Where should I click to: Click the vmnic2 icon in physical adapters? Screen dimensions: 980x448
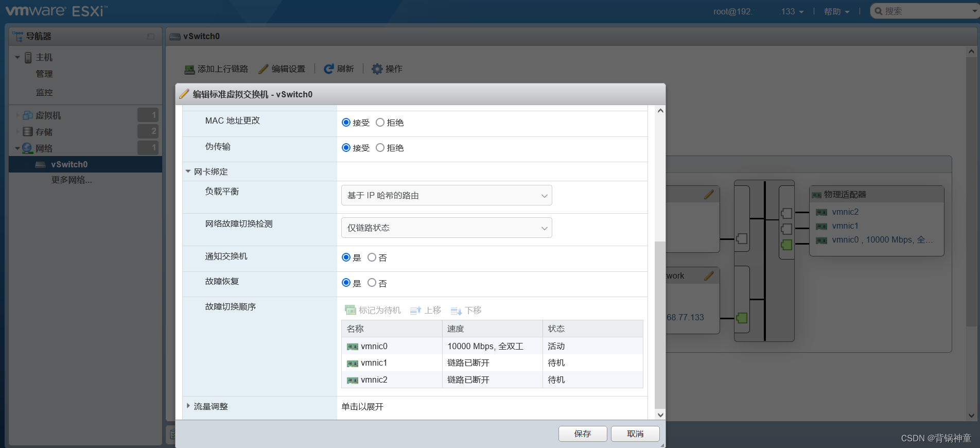pos(821,212)
